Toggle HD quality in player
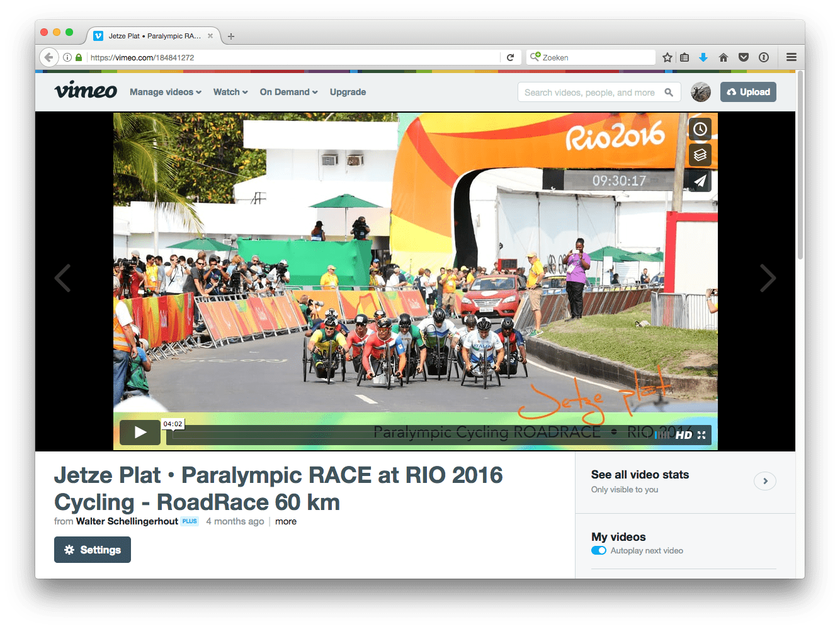 click(x=684, y=435)
